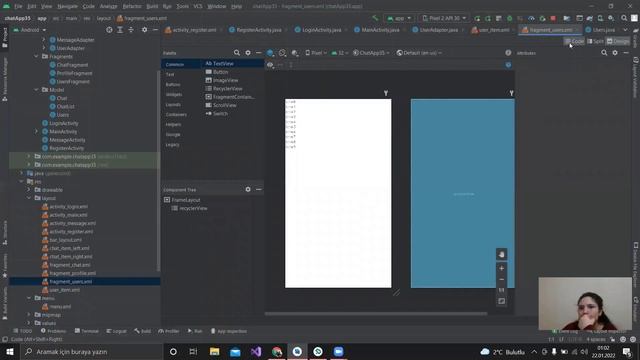Open the Refactor menu

coord(132,6)
